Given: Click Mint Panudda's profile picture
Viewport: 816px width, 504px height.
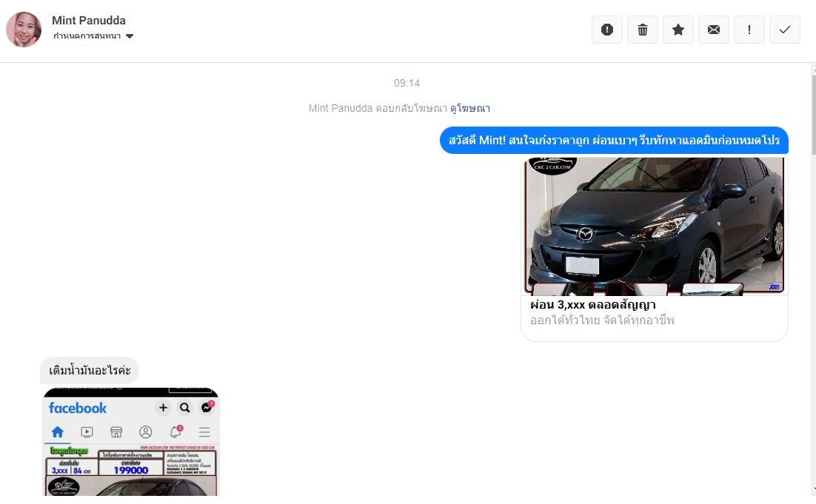Looking at the screenshot, I should click(x=24, y=30).
